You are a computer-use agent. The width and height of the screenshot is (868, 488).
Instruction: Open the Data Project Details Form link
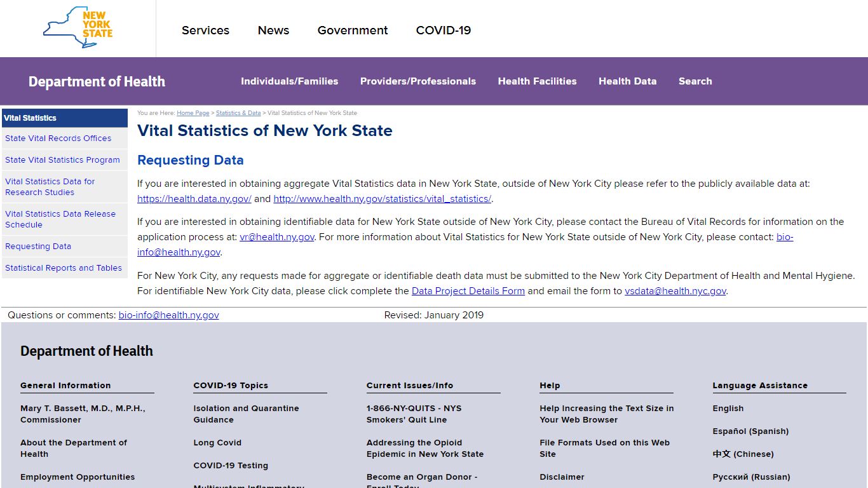pos(468,291)
